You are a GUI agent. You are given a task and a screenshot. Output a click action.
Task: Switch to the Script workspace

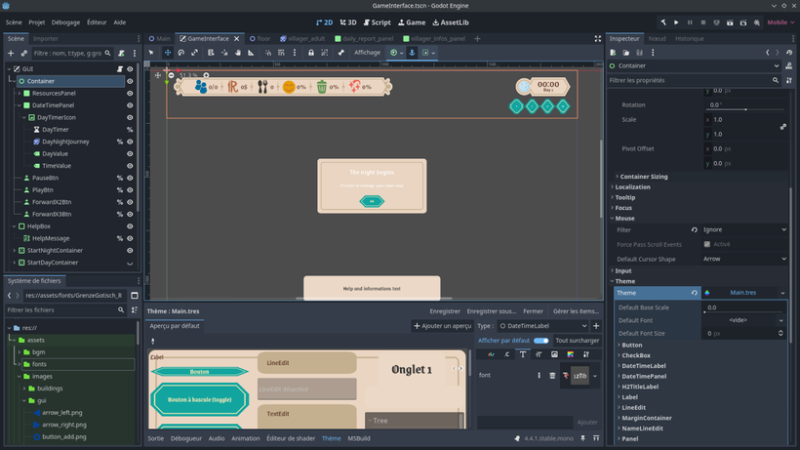click(377, 22)
